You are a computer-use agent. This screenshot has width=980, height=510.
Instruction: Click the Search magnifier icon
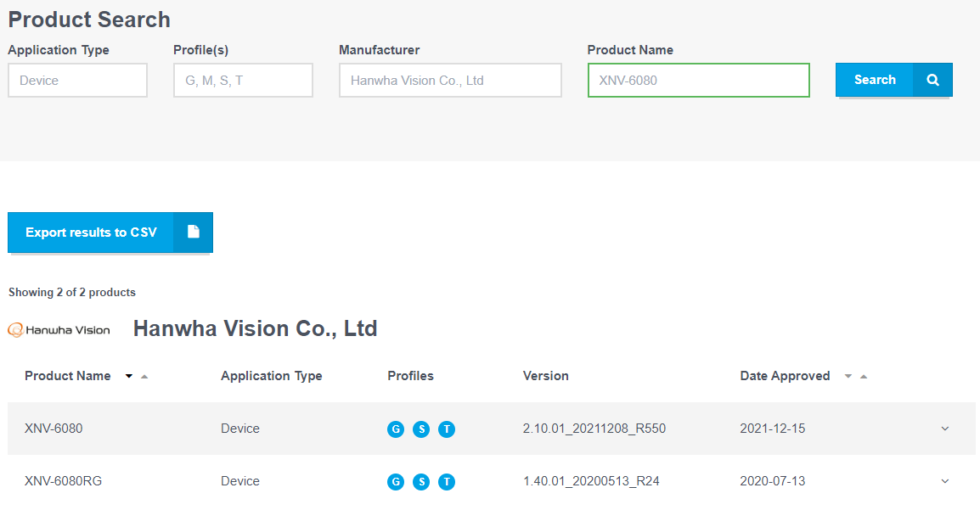(932, 80)
